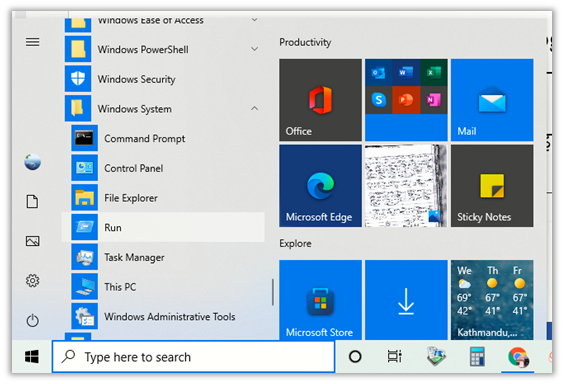564x384 pixels.
Task: Click the Windows System folder icon
Action: pyautogui.click(x=78, y=108)
